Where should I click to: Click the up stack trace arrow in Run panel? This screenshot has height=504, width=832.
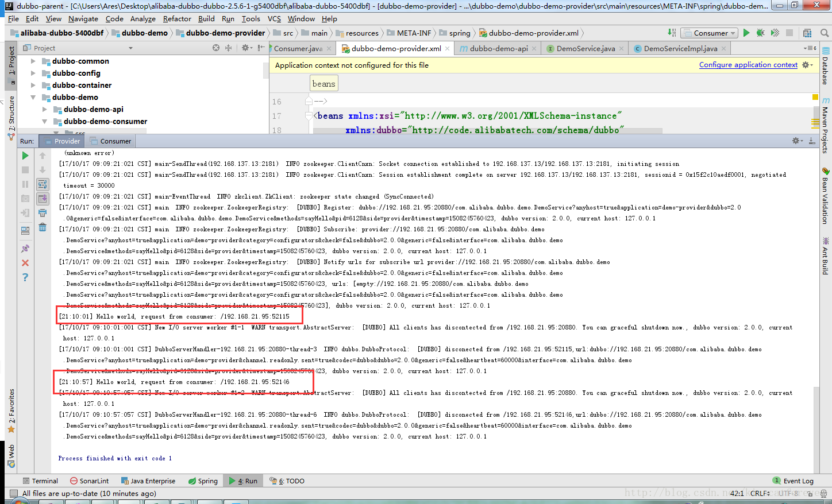(x=43, y=156)
